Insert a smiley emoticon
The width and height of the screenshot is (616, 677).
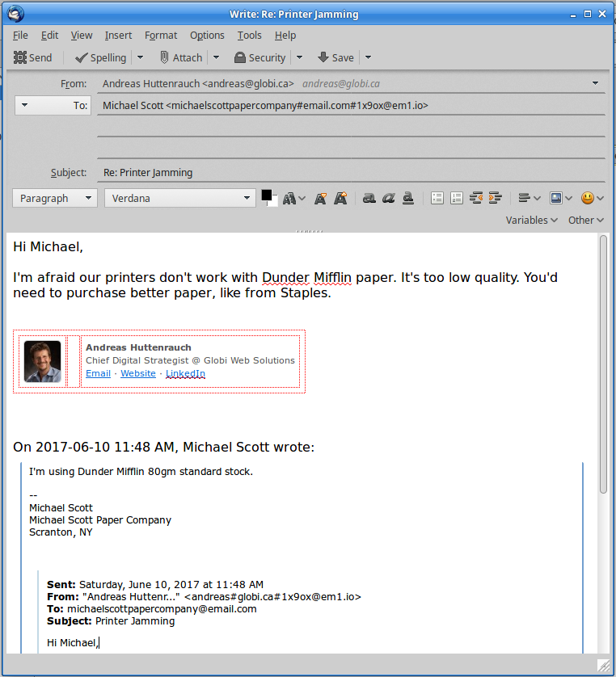click(x=593, y=198)
